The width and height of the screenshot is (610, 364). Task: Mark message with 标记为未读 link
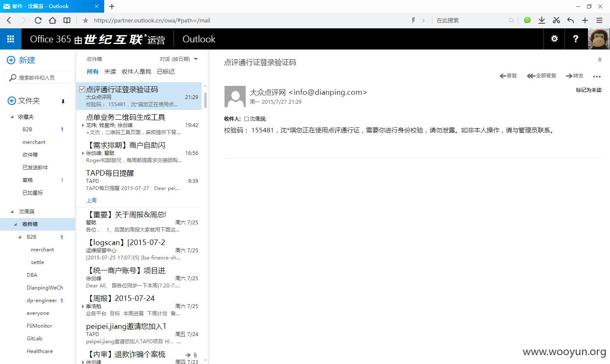pyautogui.click(x=589, y=90)
